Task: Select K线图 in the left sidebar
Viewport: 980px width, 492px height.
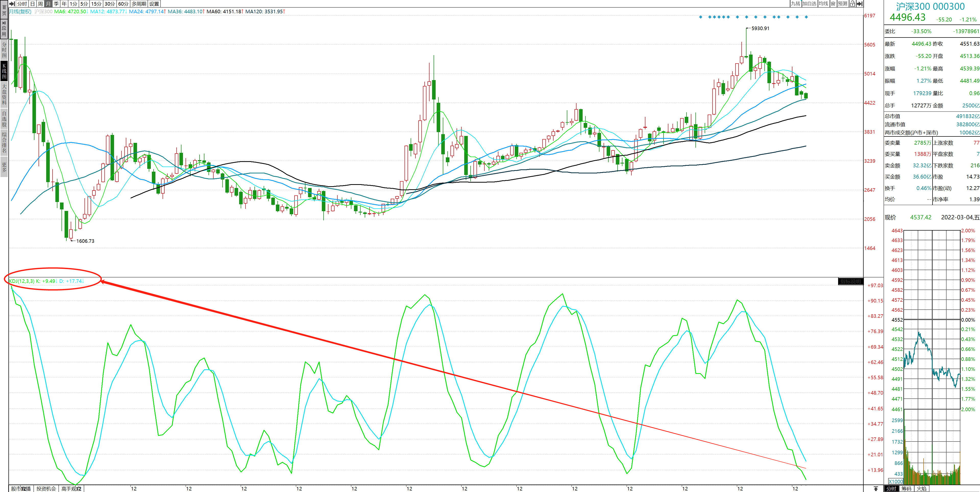Action: coord(4,71)
